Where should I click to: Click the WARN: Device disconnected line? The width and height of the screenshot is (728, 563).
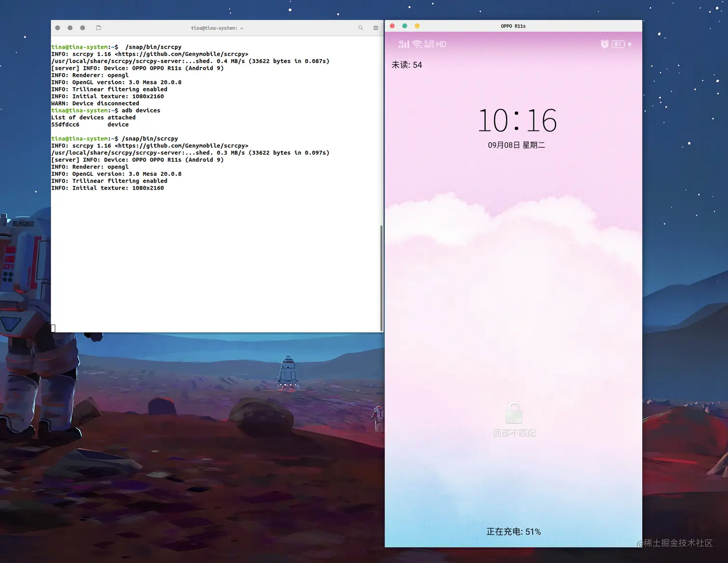point(95,103)
